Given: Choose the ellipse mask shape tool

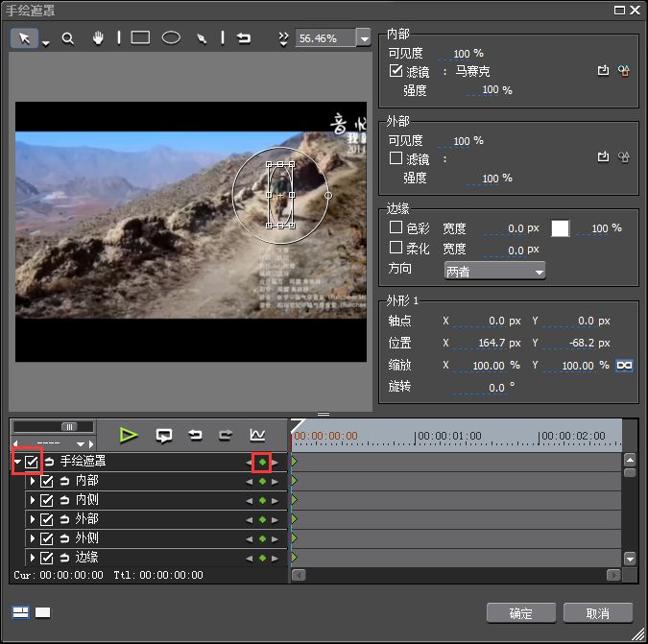Looking at the screenshot, I should 171,38.
